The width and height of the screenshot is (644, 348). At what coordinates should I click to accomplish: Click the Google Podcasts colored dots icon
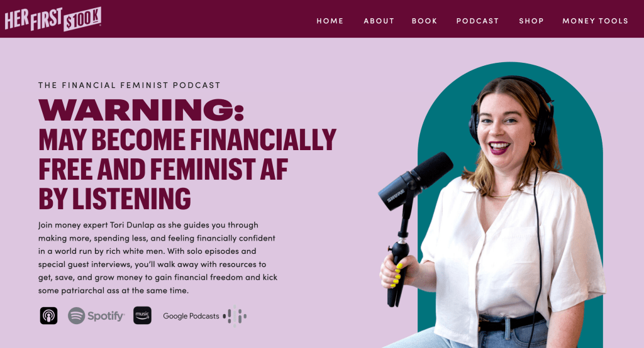coord(235,316)
